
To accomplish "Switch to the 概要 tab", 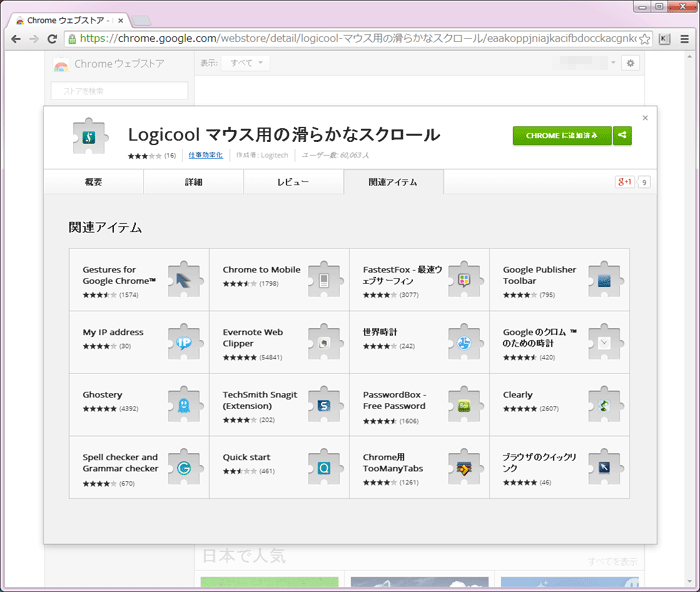I will pyautogui.click(x=94, y=182).
